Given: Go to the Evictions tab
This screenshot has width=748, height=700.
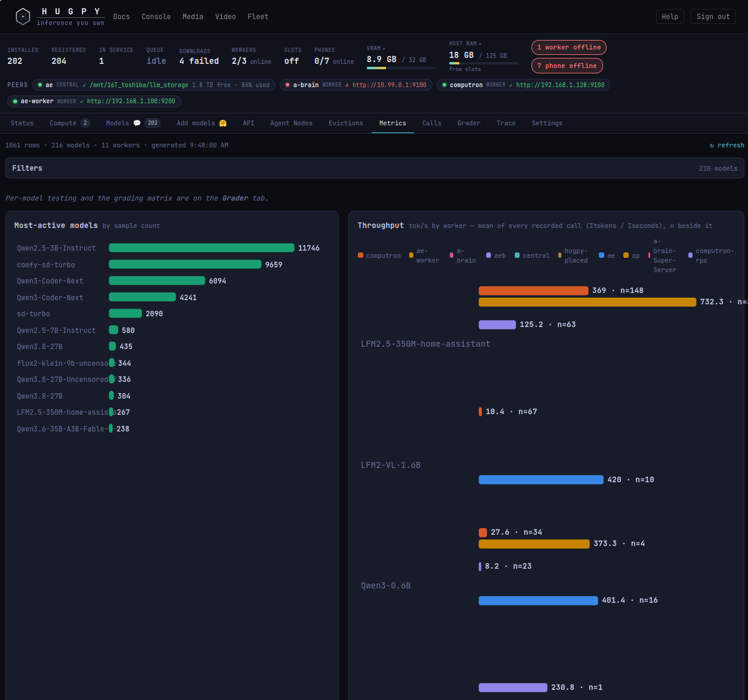Looking at the screenshot, I should [345, 123].
